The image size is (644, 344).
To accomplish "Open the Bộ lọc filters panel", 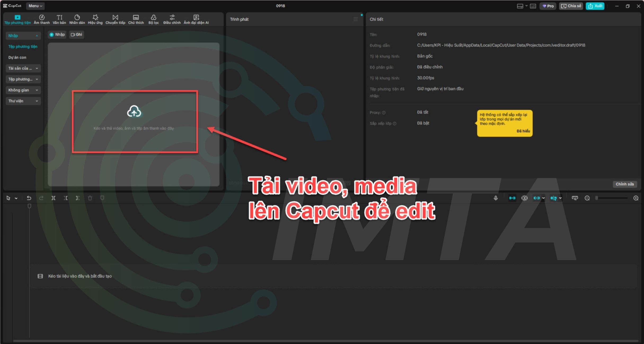I will tap(154, 19).
